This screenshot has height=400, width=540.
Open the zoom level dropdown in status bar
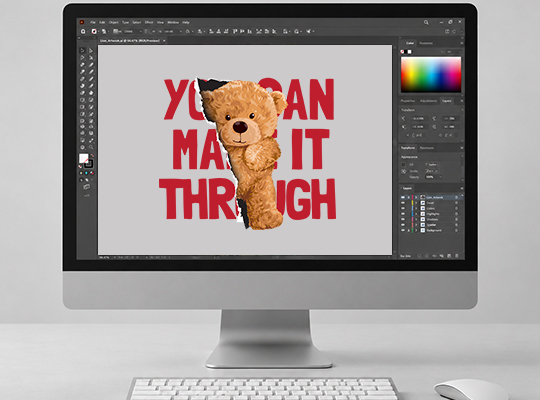pyautogui.click(x=115, y=257)
